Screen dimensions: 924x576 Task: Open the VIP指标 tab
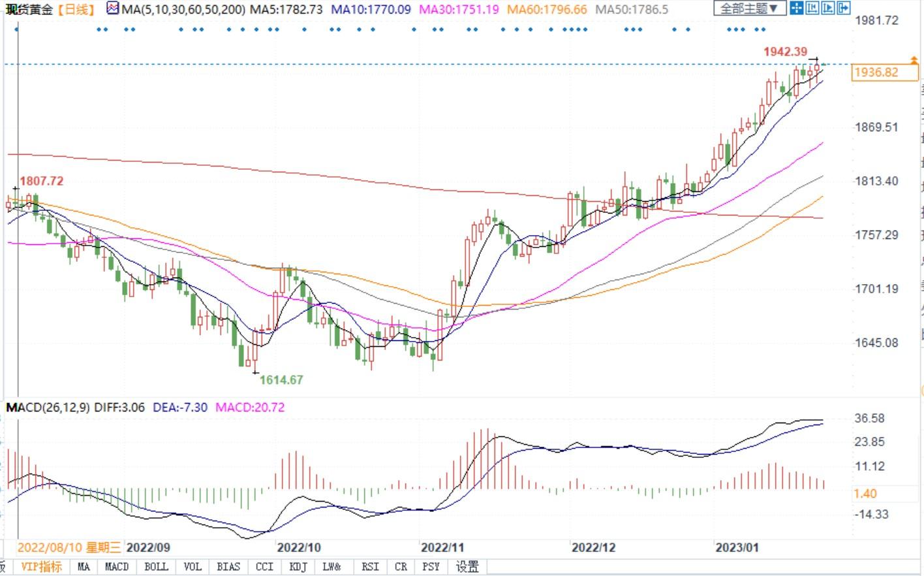coord(42,567)
